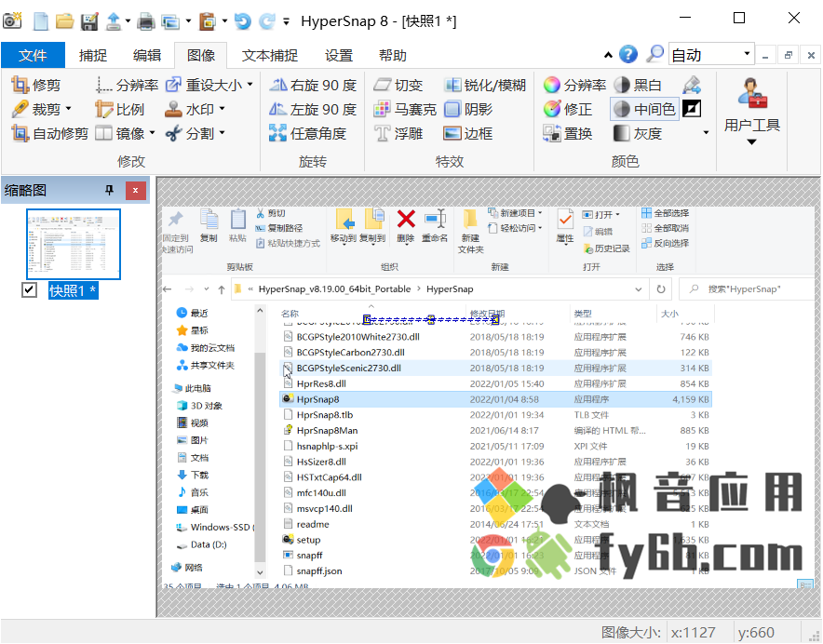
Task: Expand the 镜像 mirror dropdown arrow
Action: pos(152,133)
